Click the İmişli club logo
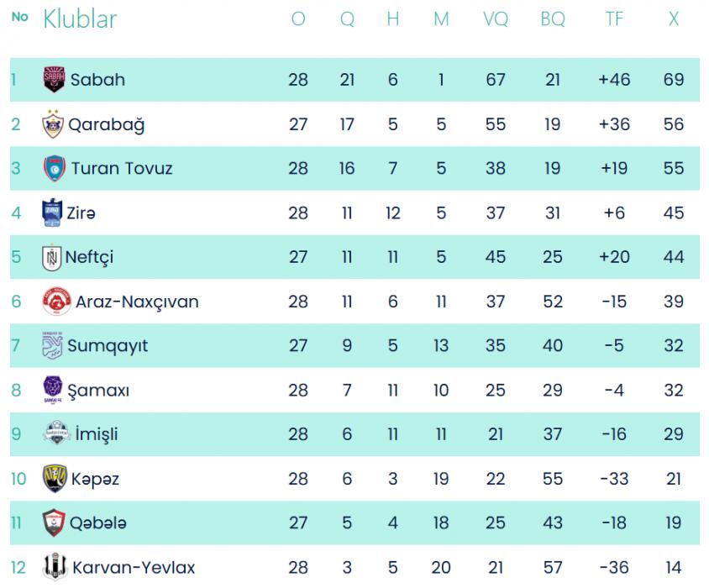Image resolution: width=709 pixels, height=588 pixels. click(55, 434)
